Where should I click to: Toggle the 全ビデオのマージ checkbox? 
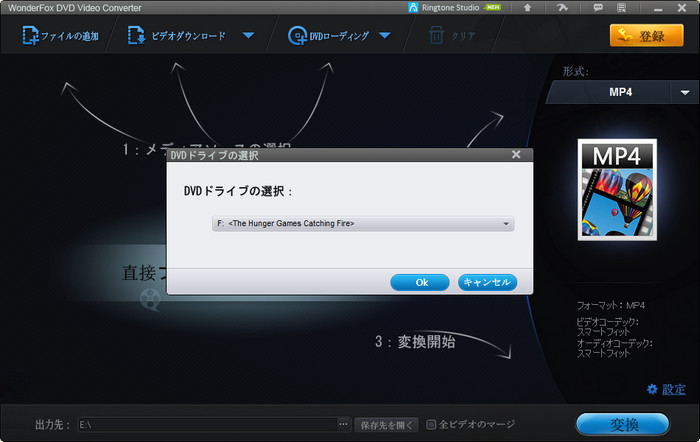(x=431, y=424)
